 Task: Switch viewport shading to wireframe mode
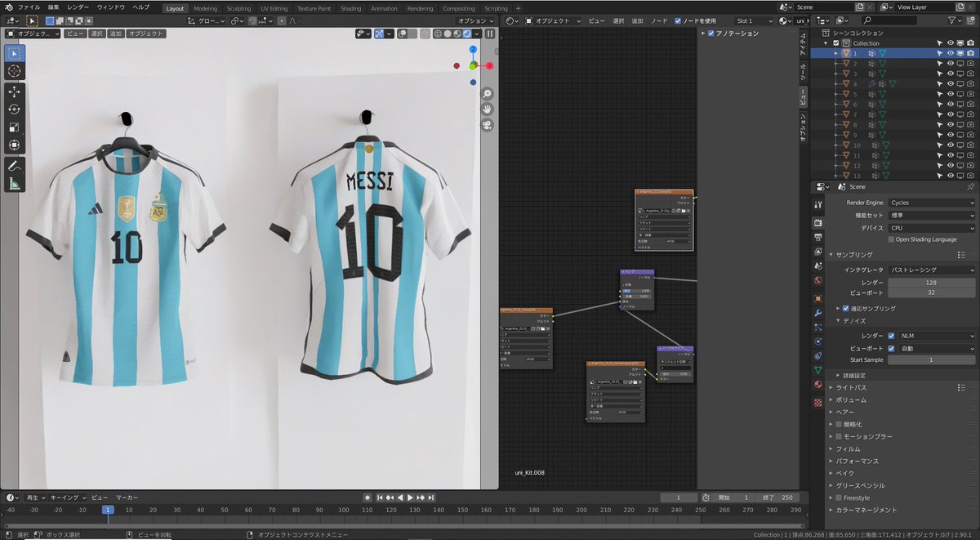point(438,33)
